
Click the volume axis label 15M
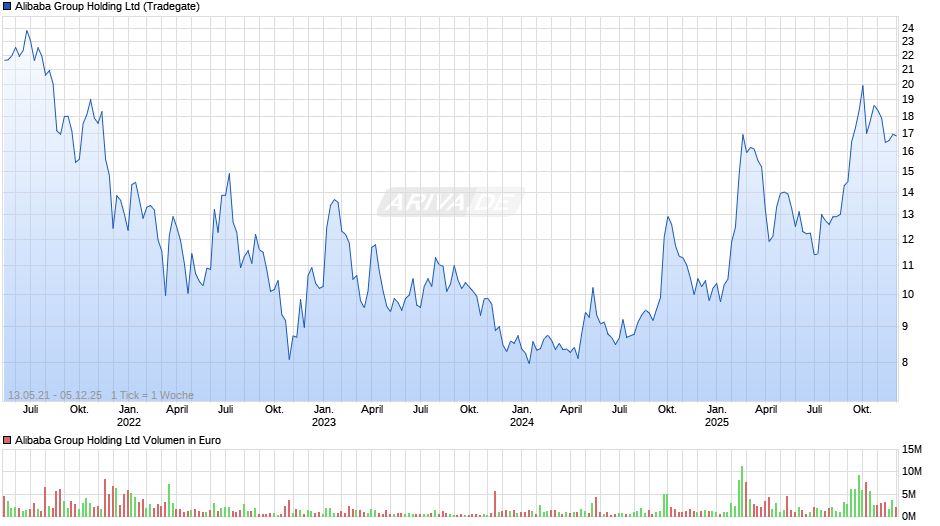tap(912, 450)
